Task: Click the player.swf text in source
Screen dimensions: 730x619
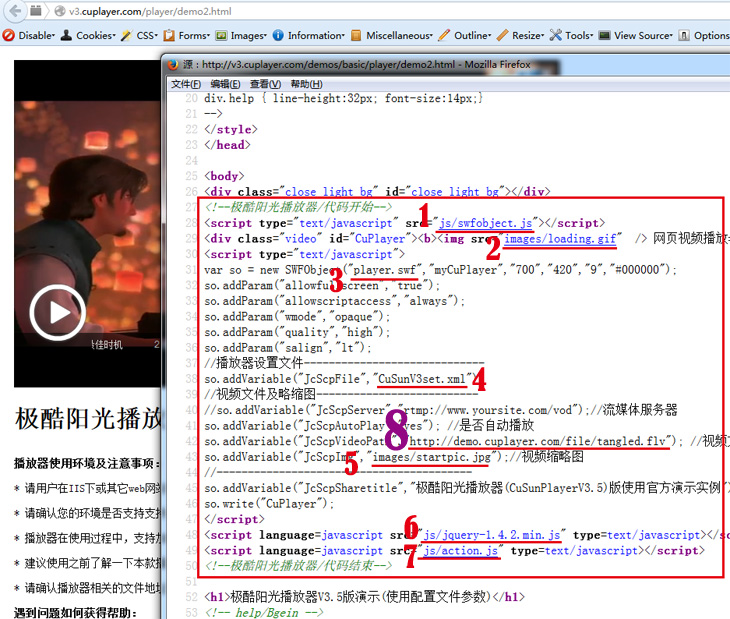Action: [x=384, y=270]
